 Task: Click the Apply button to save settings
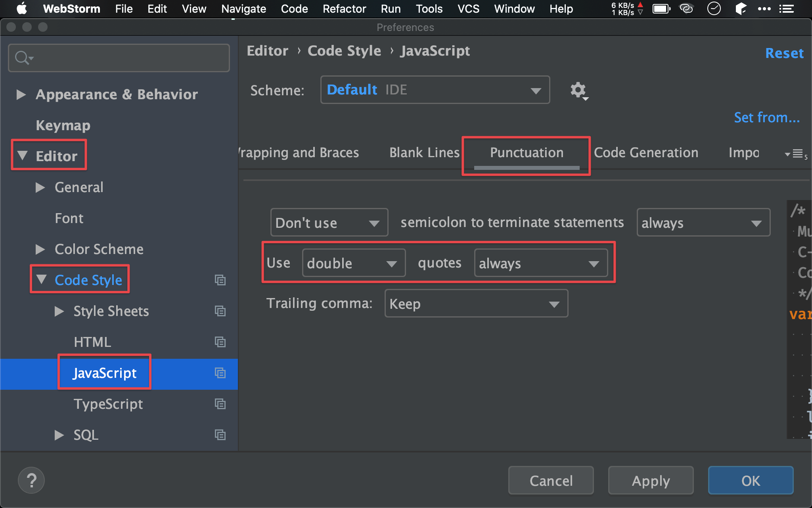[650, 479]
